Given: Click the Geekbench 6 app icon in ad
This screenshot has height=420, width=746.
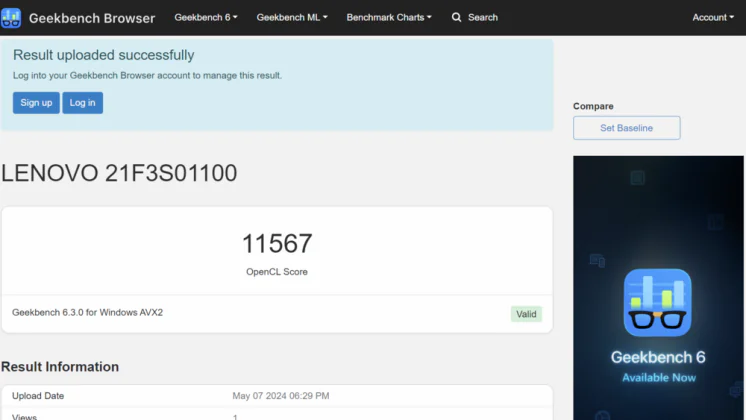Looking at the screenshot, I should (658, 303).
